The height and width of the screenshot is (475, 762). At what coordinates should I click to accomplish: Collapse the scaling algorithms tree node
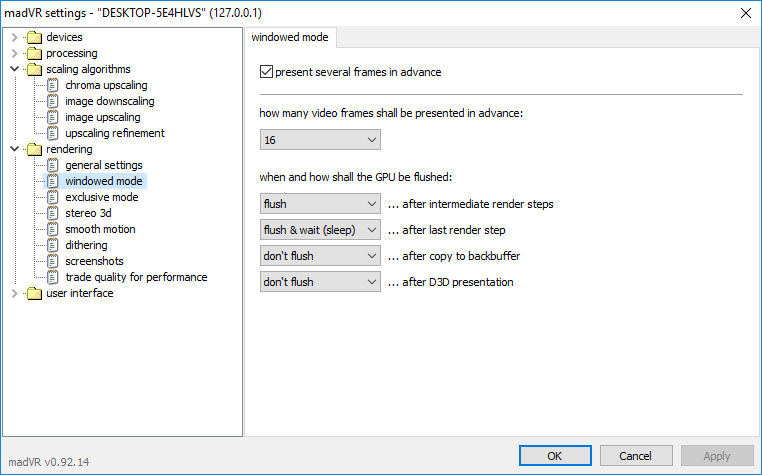15,69
